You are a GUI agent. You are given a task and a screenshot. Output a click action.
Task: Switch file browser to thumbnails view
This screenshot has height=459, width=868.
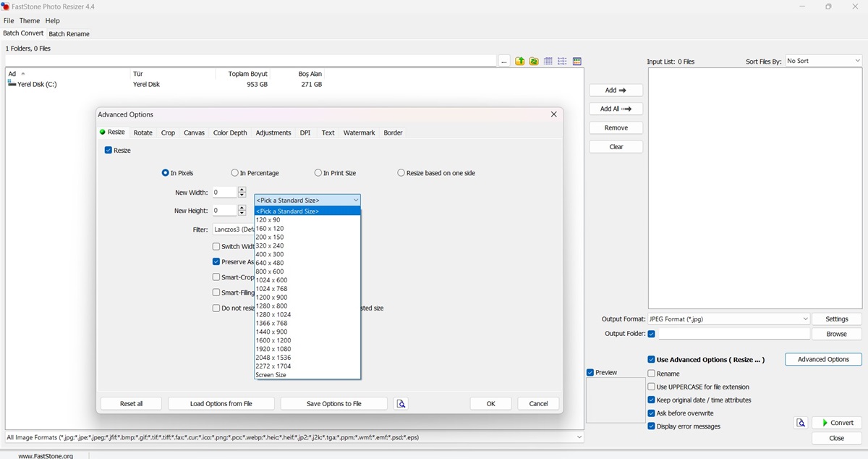[576, 62]
